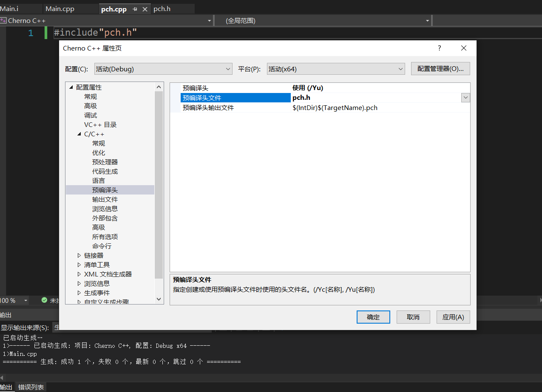Image resolution: width=542 pixels, height=392 pixels.
Task: Switch to the pch.h tab
Action: tap(162, 9)
